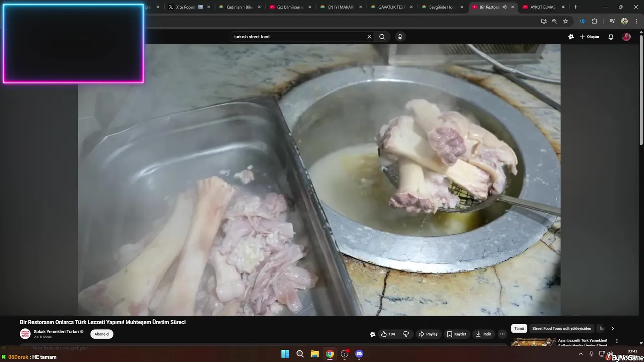Click the video player showing frying bones
Viewport: 644px width, 362px height.
tap(319, 180)
